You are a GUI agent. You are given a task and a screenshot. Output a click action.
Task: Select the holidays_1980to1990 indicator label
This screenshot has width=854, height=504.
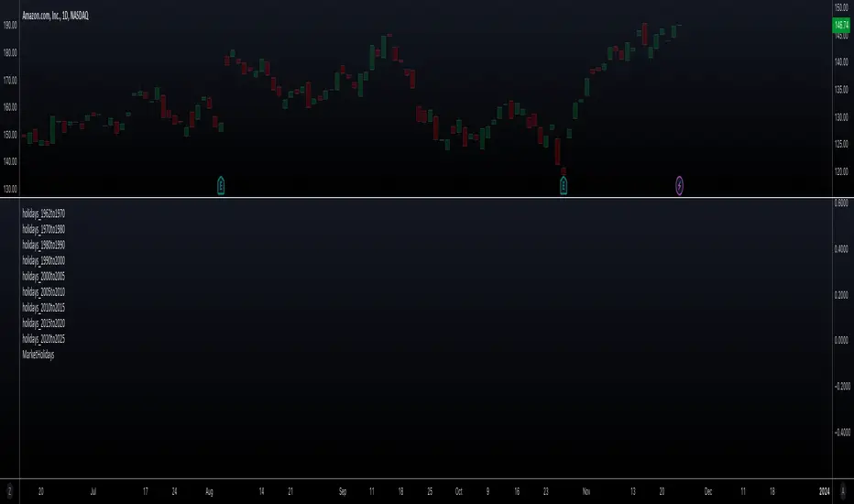(x=44, y=246)
